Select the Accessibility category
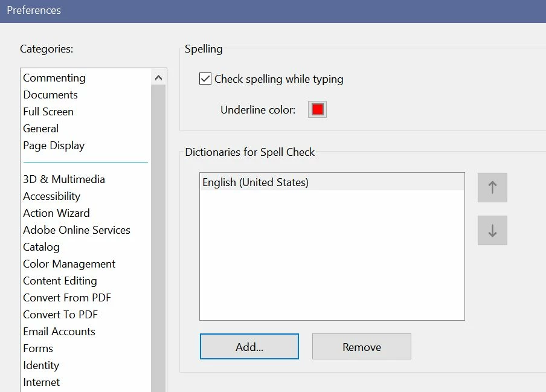 pyautogui.click(x=52, y=196)
